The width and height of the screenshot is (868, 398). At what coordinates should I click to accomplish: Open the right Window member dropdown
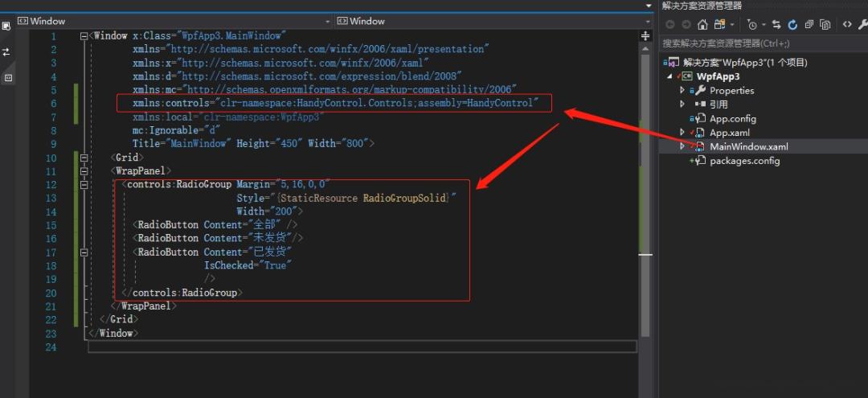493,22
